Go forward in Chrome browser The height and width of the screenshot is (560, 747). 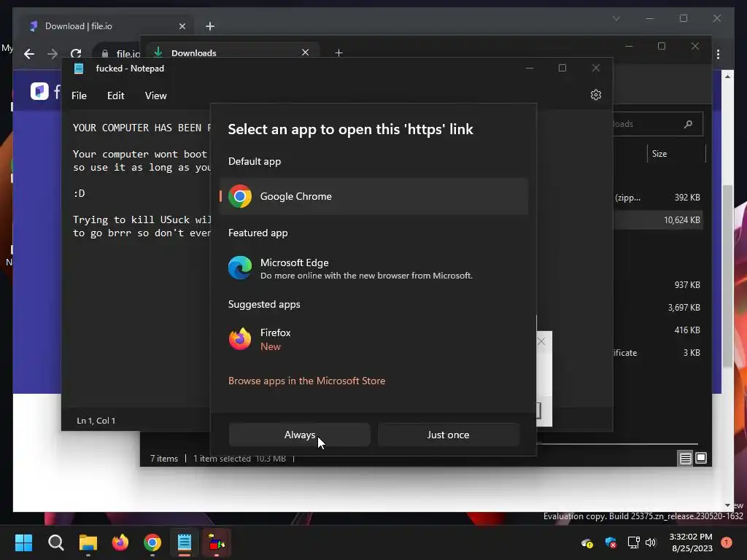[x=53, y=54]
